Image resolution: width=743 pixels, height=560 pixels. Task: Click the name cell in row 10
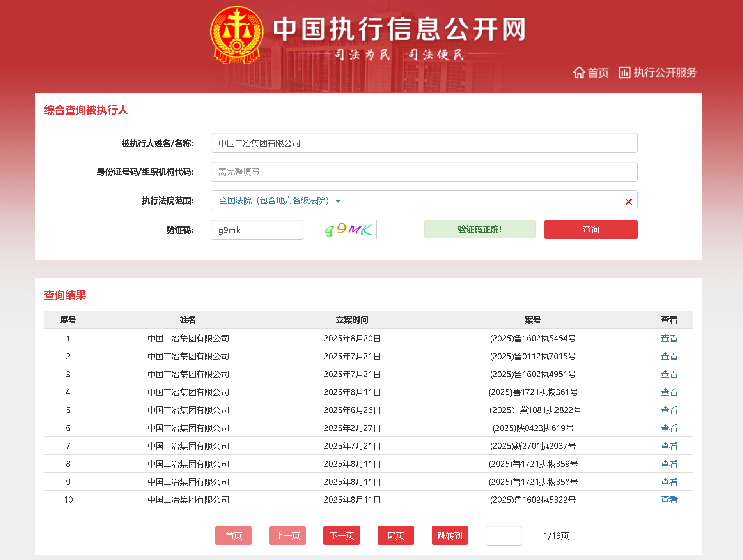[x=188, y=500]
